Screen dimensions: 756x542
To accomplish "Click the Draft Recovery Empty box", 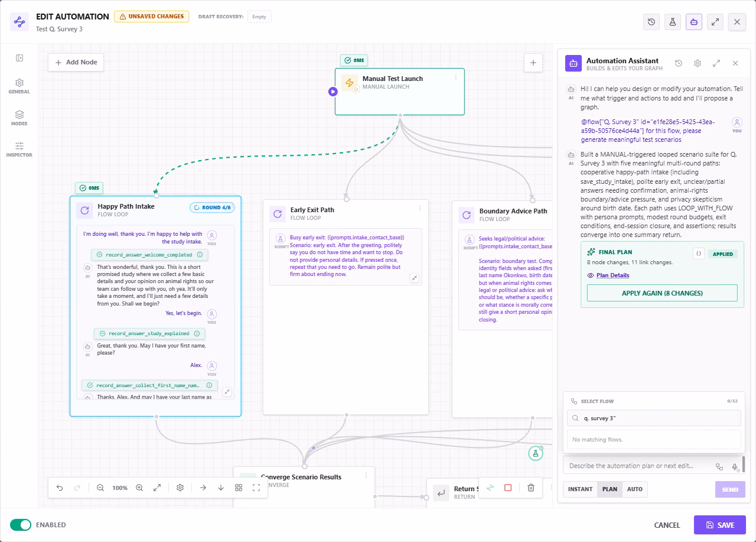I will (259, 17).
